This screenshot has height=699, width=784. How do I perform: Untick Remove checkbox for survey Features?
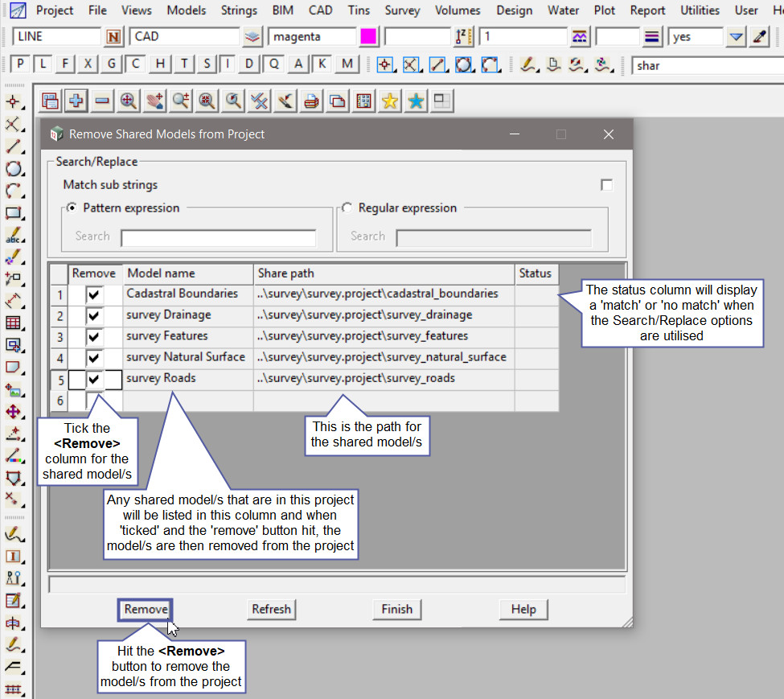(95, 336)
